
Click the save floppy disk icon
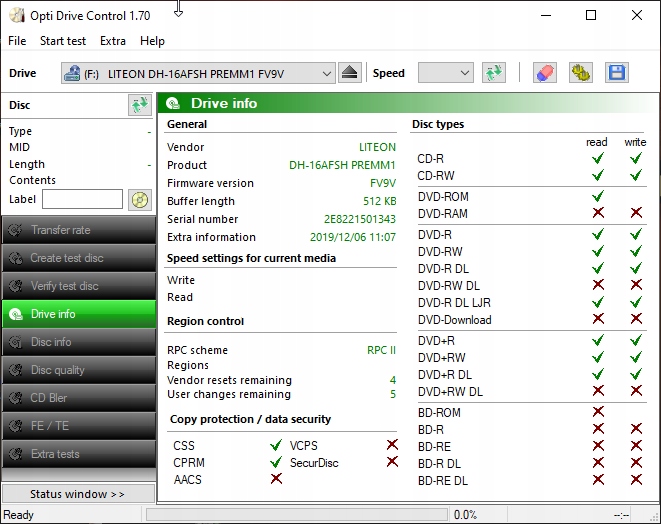(x=616, y=73)
